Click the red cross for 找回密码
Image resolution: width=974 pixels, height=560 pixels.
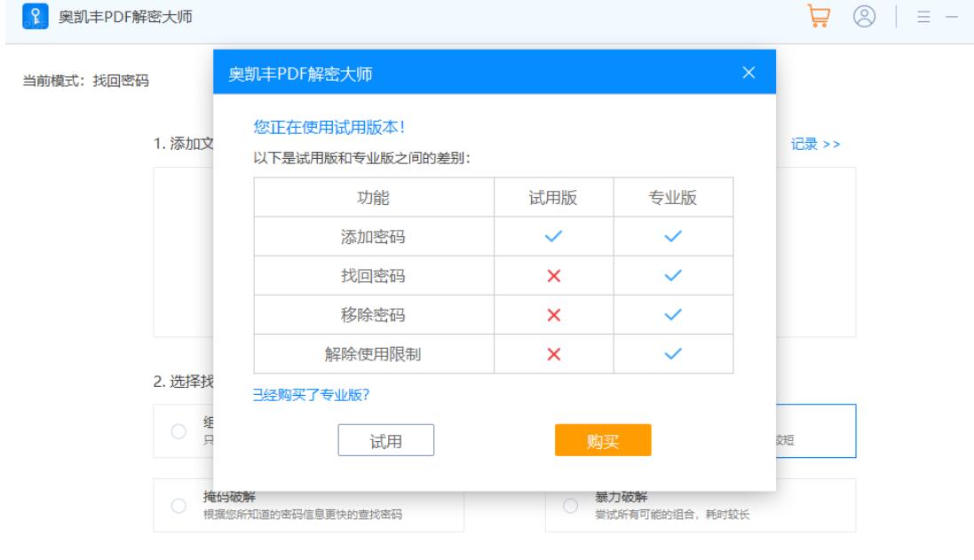[x=553, y=276]
